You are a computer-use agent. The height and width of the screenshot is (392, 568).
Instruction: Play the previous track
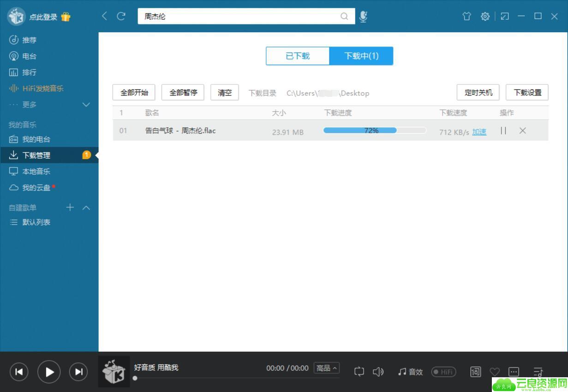(x=19, y=372)
